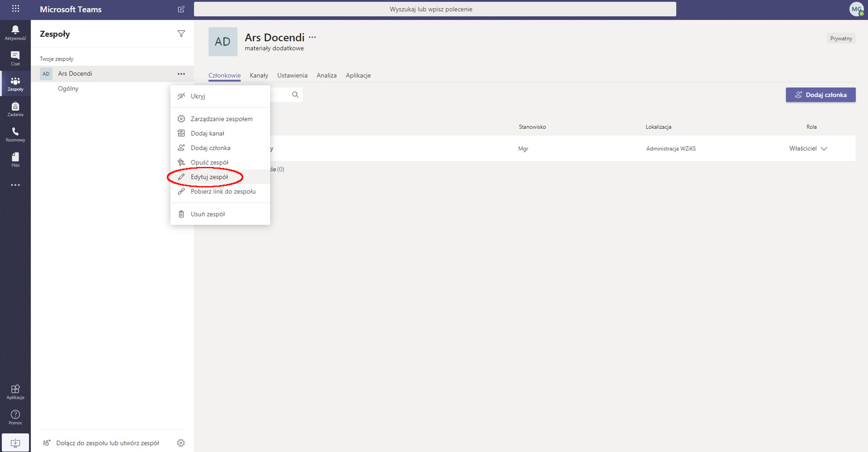Select Dodaj członka in context menu
Image resolution: width=868 pixels, height=452 pixels.
coord(220,148)
